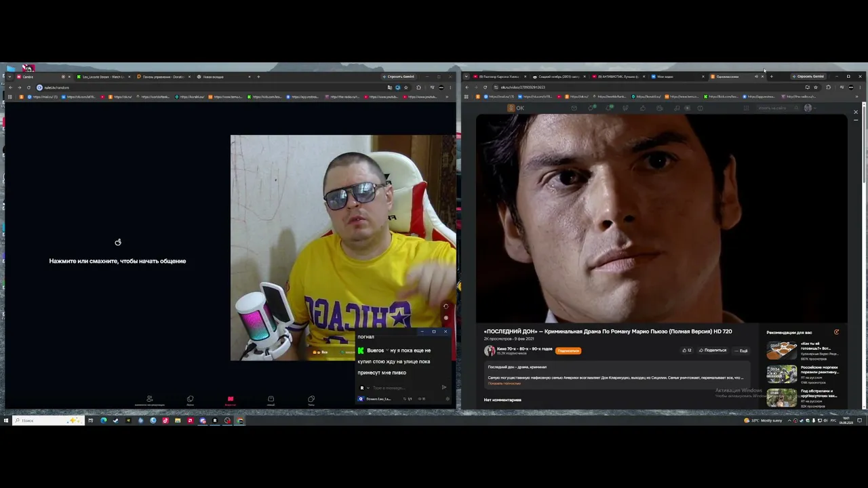Open a new tab in left browser
This screenshot has height=488, width=868.
(258, 77)
